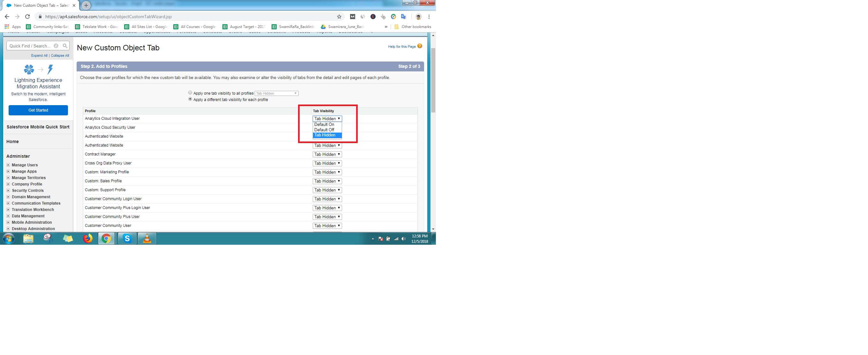Open the Tab Visibility dropdown for Customer Community User
This screenshot has height=355, width=868.
tap(327, 226)
